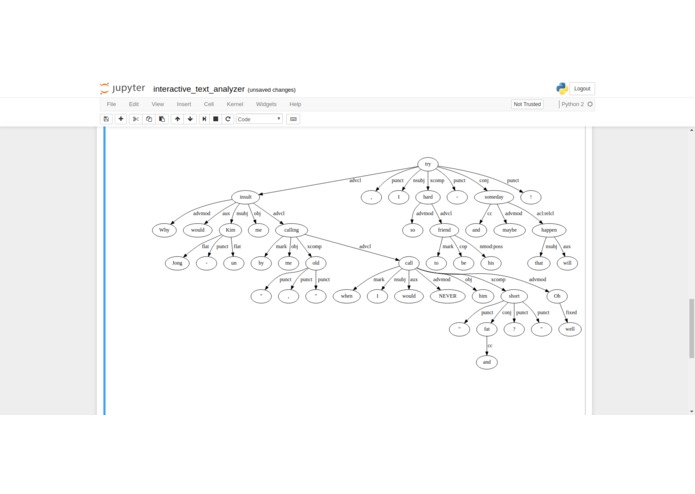Open the File menu
Image resolution: width=695 pixels, height=494 pixels.
(111, 104)
